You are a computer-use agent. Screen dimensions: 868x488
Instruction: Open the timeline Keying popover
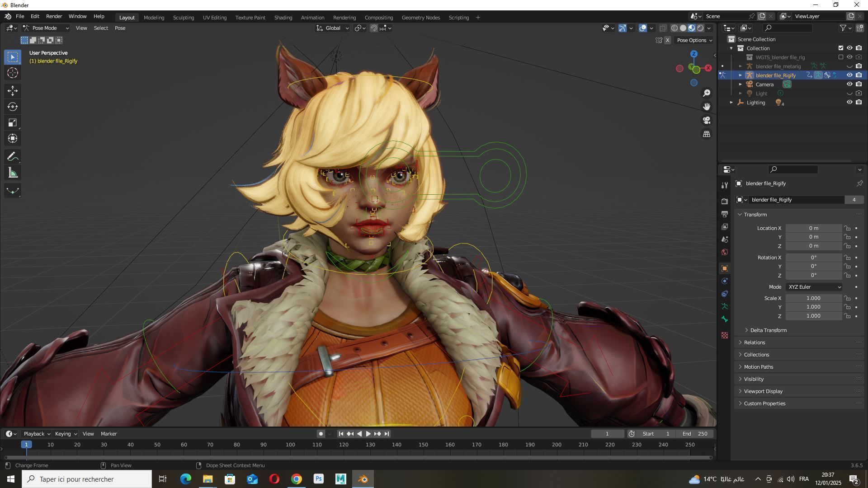66,434
